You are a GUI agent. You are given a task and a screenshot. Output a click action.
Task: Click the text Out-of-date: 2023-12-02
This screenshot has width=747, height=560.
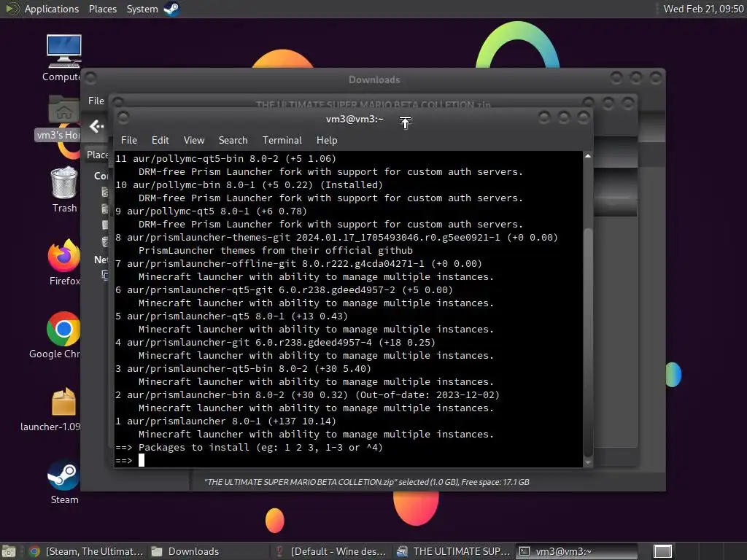427,394
